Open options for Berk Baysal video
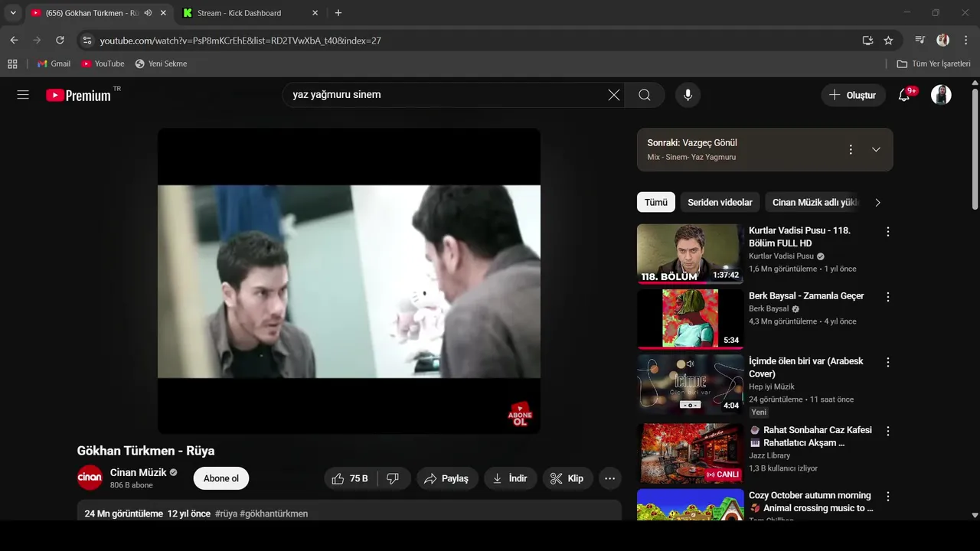This screenshot has width=980, height=551. tap(888, 297)
